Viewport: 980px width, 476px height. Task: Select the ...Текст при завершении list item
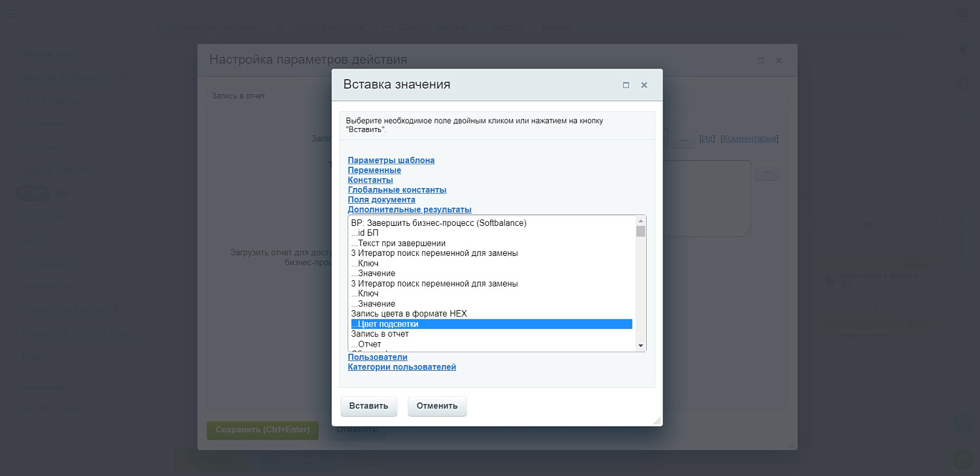pos(397,242)
